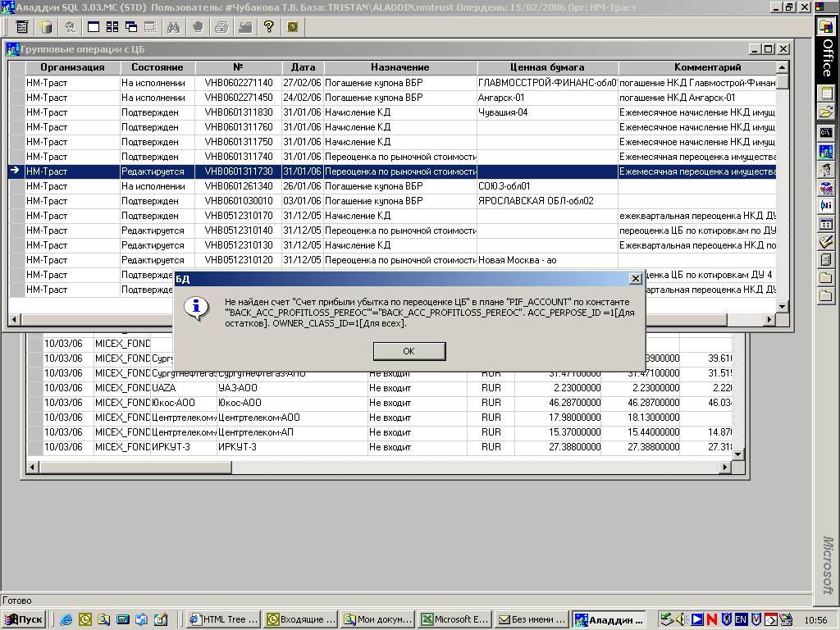Click the Дата column header
This screenshot has height=630, width=840.
click(304, 67)
